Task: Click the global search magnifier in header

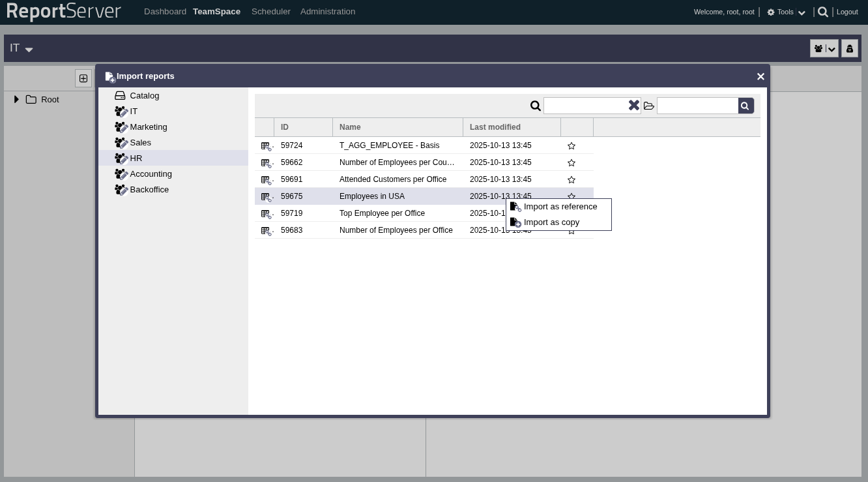Action: (823, 12)
